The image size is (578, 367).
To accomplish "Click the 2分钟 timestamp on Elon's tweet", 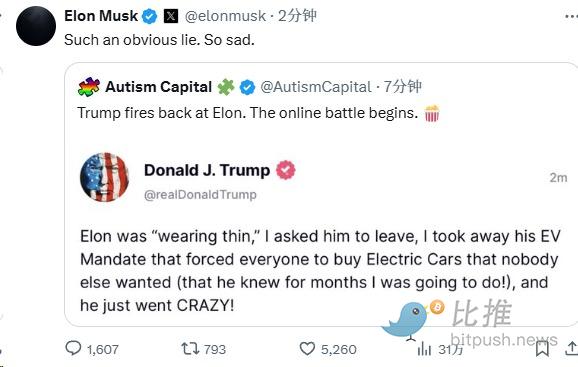I will tap(297, 16).
